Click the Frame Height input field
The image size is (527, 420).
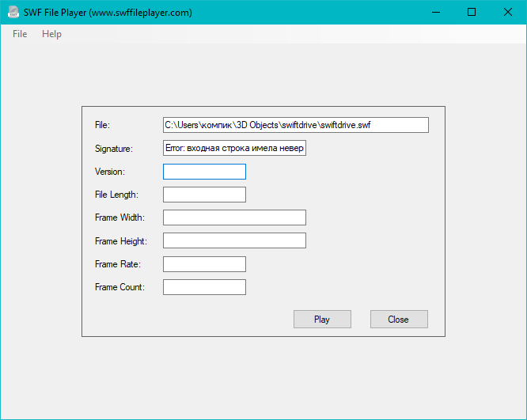click(234, 240)
